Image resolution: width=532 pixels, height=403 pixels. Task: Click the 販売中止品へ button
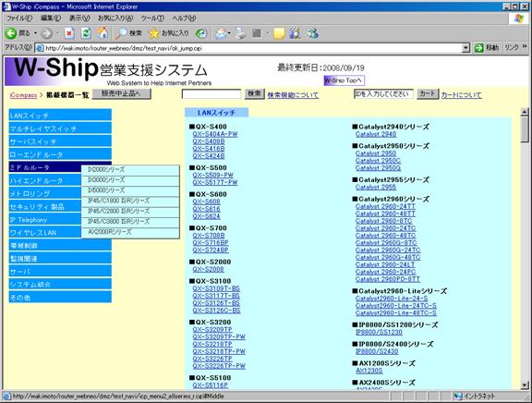tap(122, 93)
